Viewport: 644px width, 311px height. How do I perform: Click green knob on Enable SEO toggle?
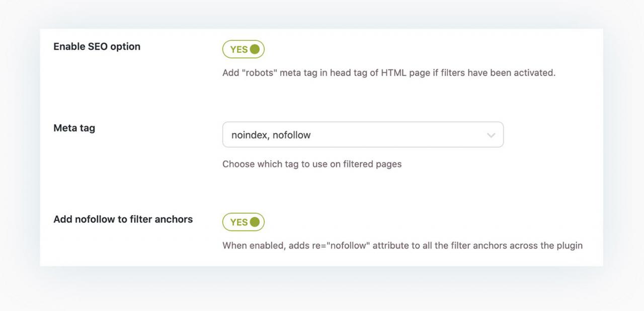pos(255,49)
